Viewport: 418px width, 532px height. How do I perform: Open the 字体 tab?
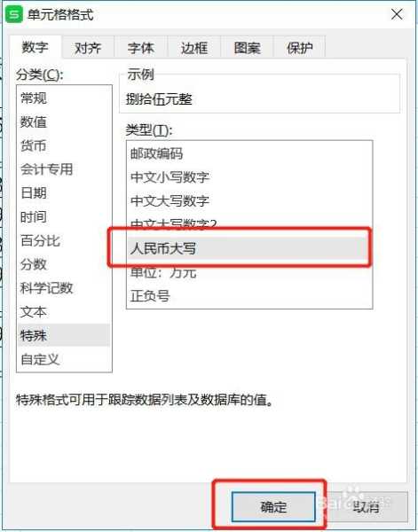click(x=140, y=48)
